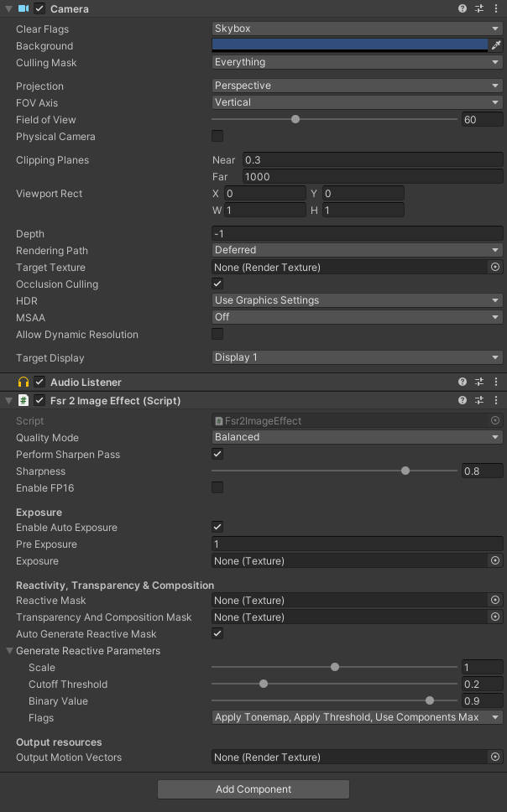Click the Sharpness slider handle
The width and height of the screenshot is (507, 812).
(x=405, y=471)
